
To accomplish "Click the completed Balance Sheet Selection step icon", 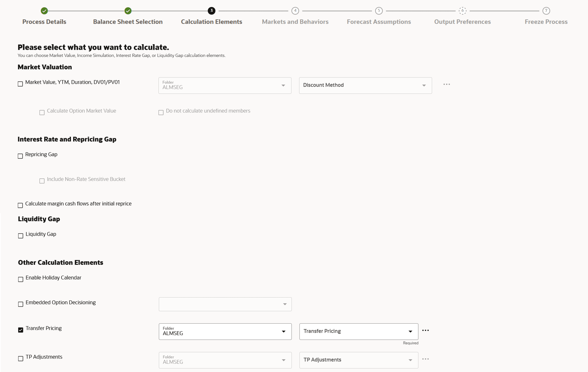I will [128, 11].
